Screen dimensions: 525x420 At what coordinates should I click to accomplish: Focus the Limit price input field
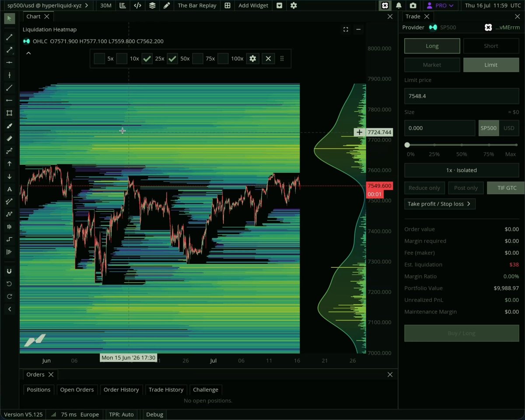(462, 96)
